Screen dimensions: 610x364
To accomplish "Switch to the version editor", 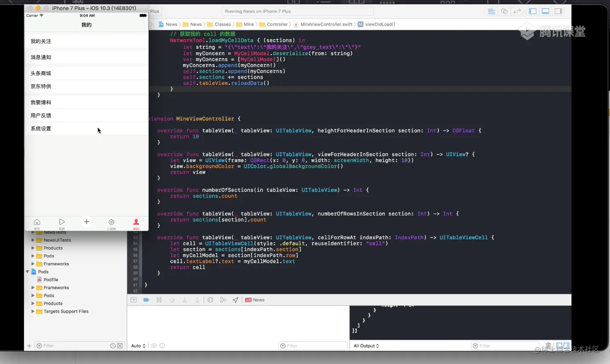I will [517, 11].
